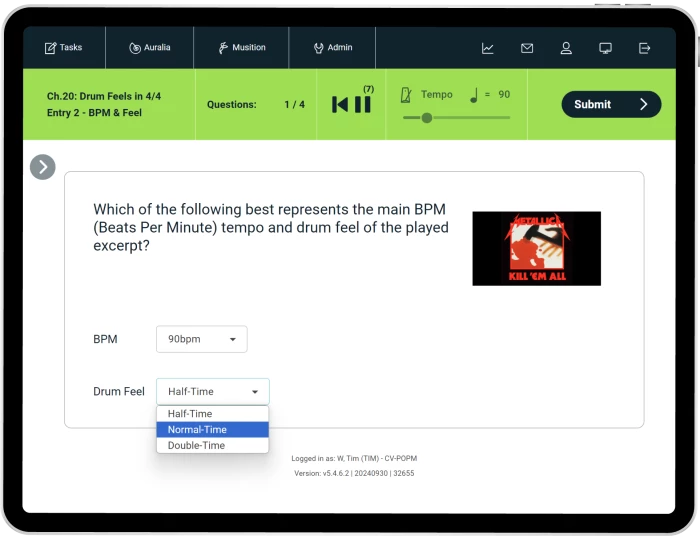Click the logout exit icon
Viewport: 700px width, 536px height.
pos(644,48)
